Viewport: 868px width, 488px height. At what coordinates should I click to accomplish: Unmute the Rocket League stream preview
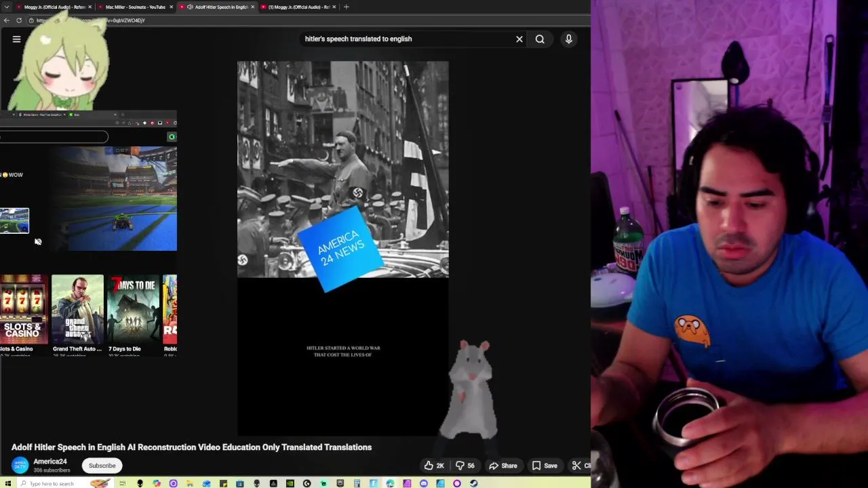(x=38, y=242)
